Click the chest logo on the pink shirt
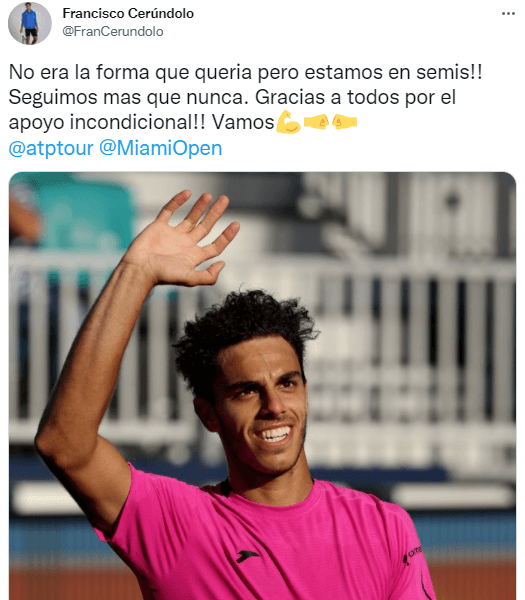525x600 pixels. pos(246,556)
